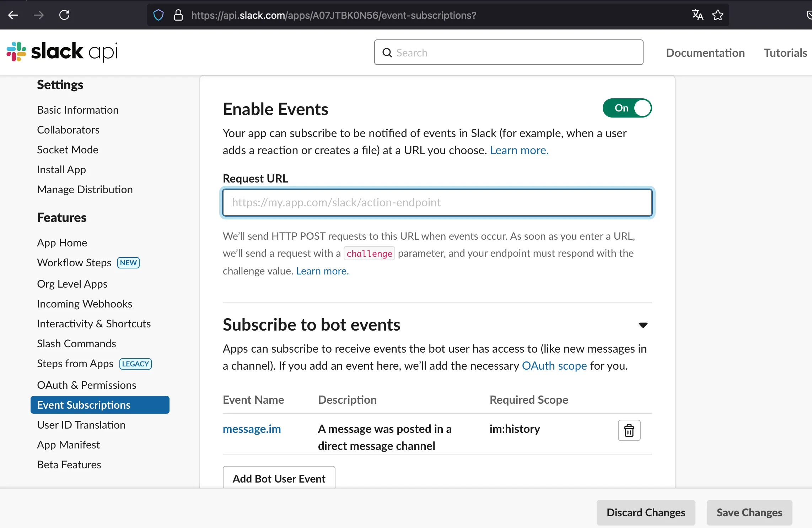The width and height of the screenshot is (812, 528).
Task: Open the shield tracking protection icon
Action: [158, 15]
